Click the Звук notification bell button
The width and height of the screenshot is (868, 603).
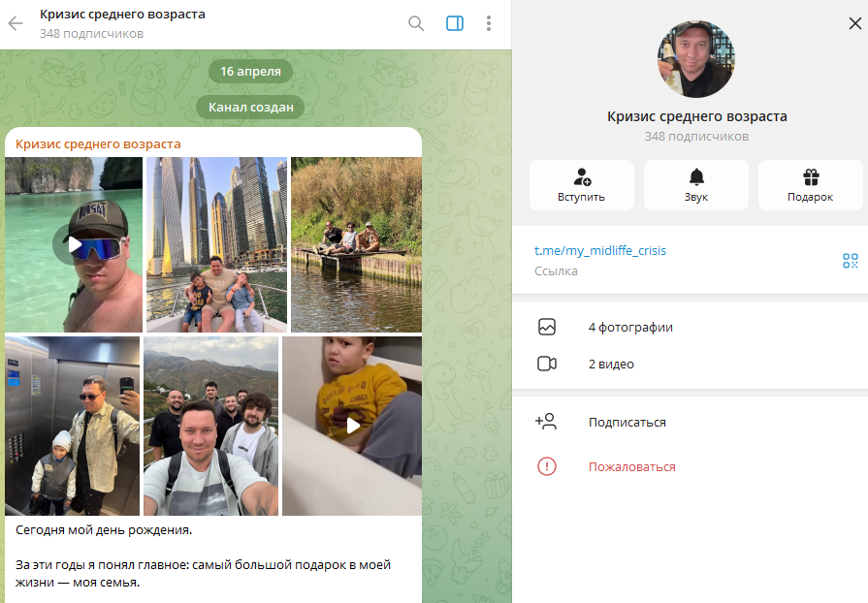695,185
